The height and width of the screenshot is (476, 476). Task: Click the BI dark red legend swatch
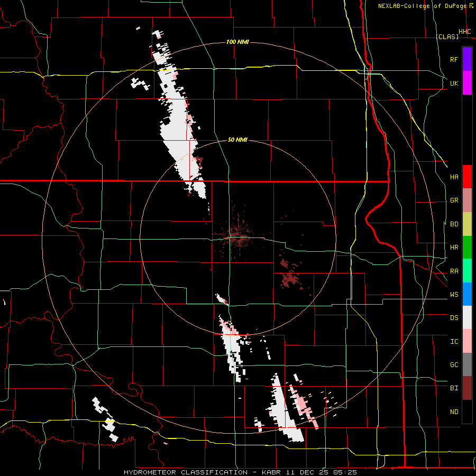(x=467, y=388)
